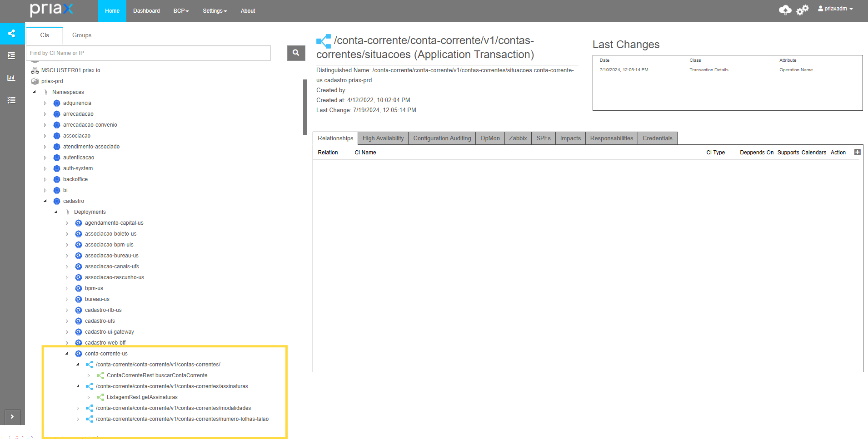The height and width of the screenshot is (439, 868).
Task: Click the plus icon to add a relationship
Action: coord(857,152)
